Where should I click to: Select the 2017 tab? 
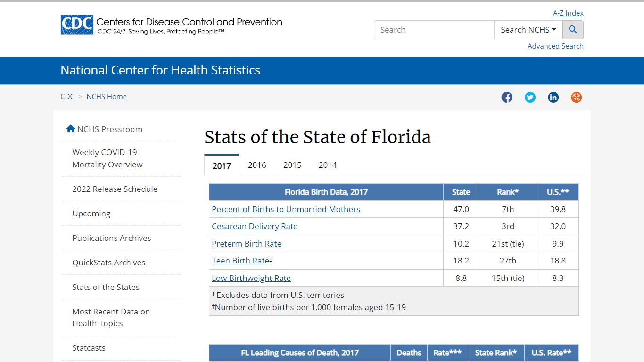point(222,165)
